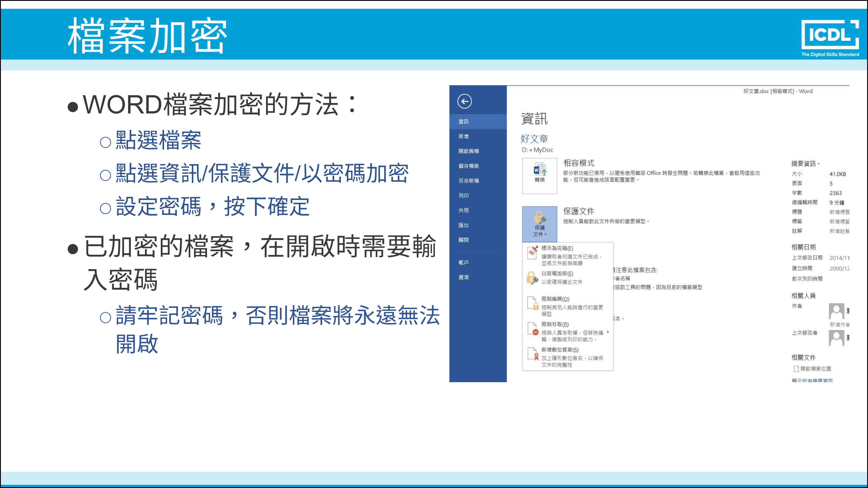The height and width of the screenshot is (488, 868).
Task: Select 限制編輯 restrict editing option
Action: tap(555, 299)
